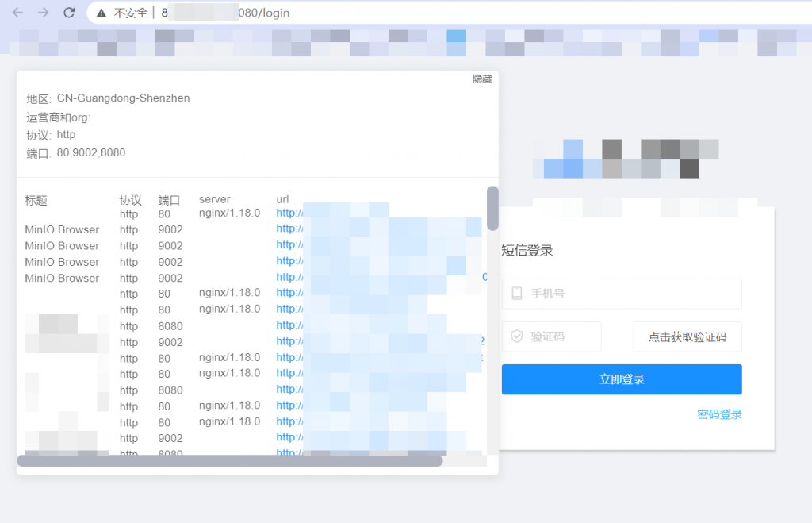This screenshot has width=812, height=523.
Task: Click the shield icon in 验证码 field
Action: 517,336
